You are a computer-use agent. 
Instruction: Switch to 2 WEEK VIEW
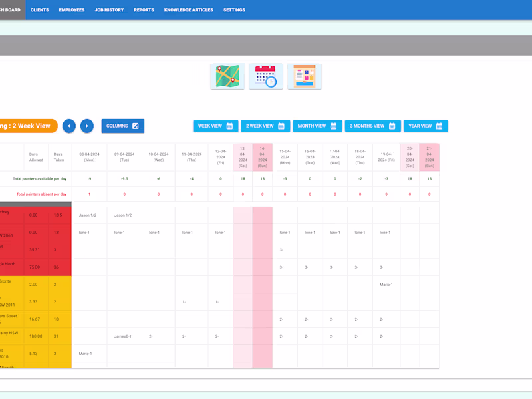(x=264, y=126)
